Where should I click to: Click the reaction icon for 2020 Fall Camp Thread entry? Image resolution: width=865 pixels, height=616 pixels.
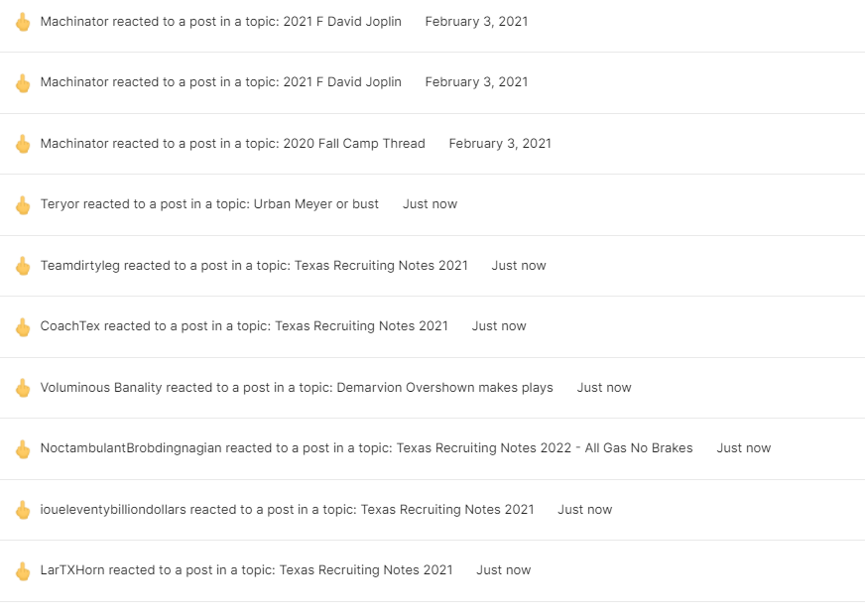click(x=23, y=144)
